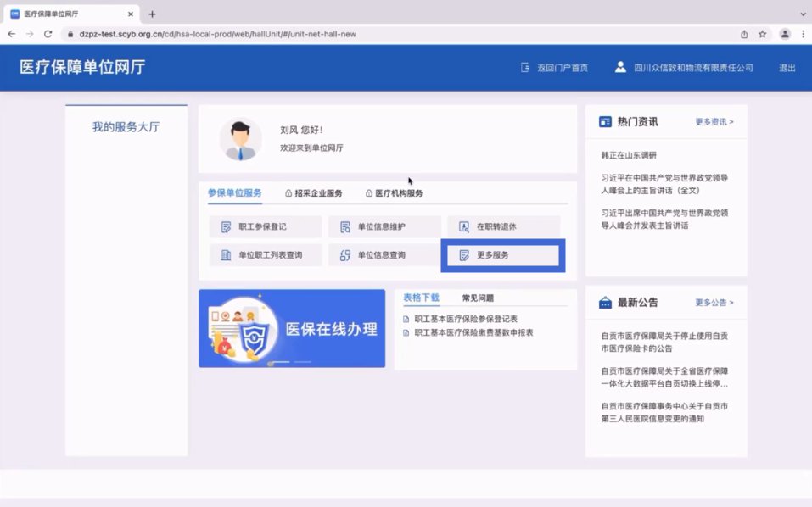Click the 单位信息查询 icon
812x507 pixels.
pyautogui.click(x=345, y=255)
